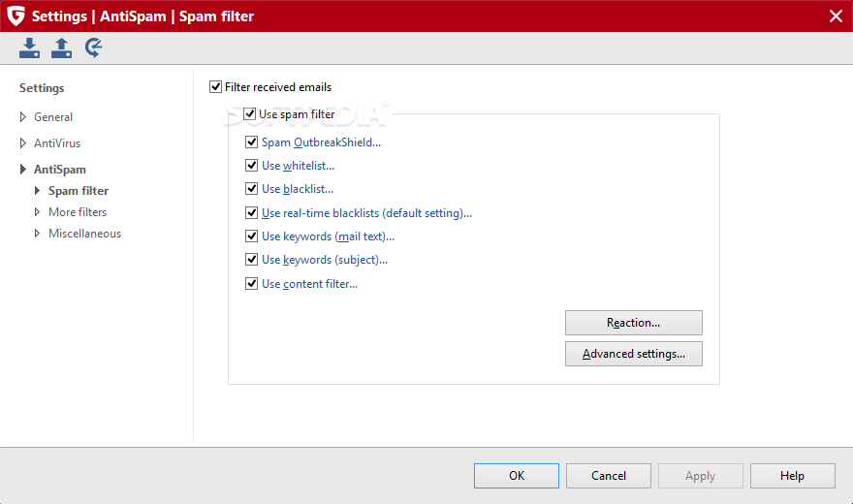Click the G DATA shield logo
The height and width of the screenshot is (504, 853).
point(16,16)
